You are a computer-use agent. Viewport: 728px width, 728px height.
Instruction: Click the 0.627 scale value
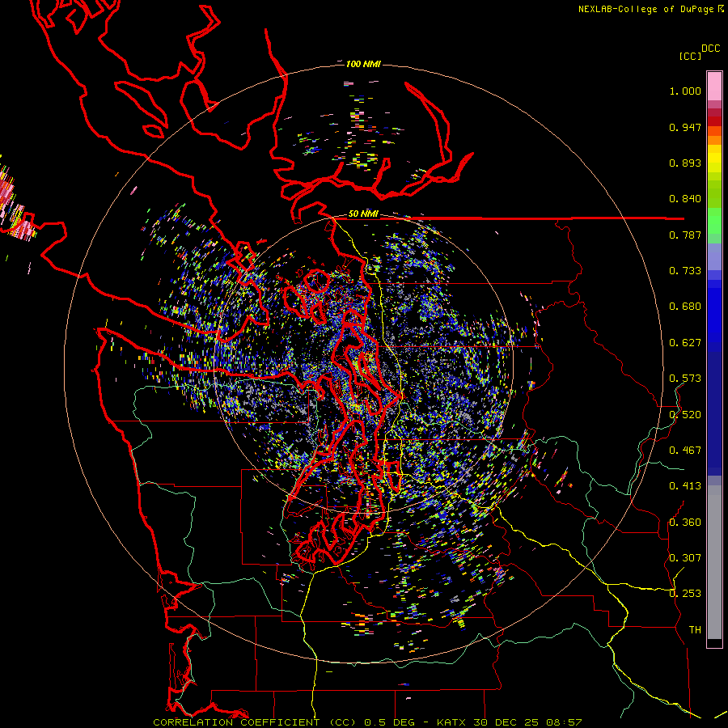pyautogui.click(x=685, y=343)
